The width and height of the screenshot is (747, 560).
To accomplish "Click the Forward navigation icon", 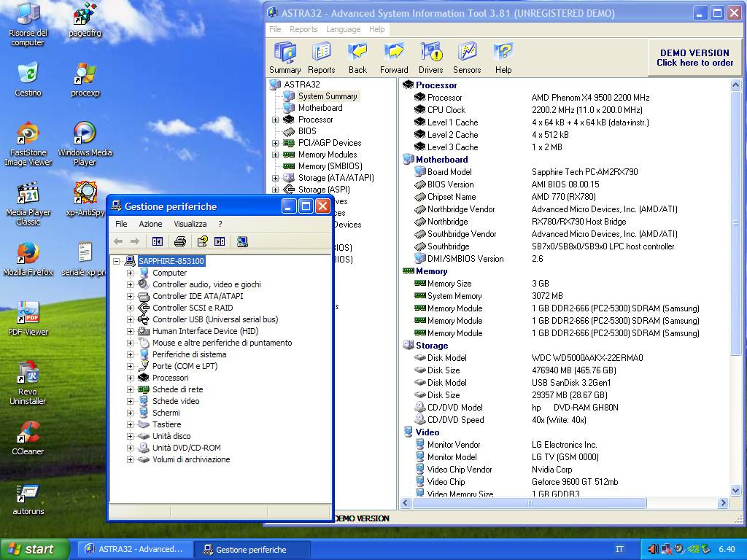I will (394, 58).
